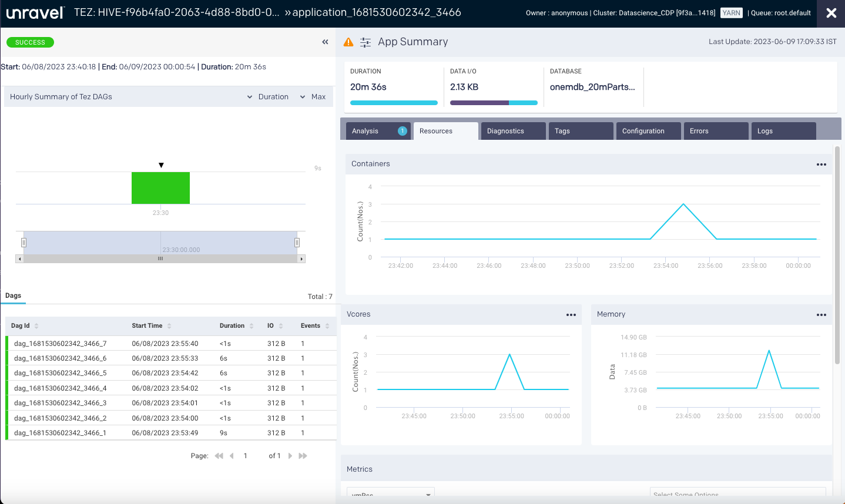Screen dimensions: 845x504
Task: Click the left handle of timeline range slider
Action: [24, 243]
